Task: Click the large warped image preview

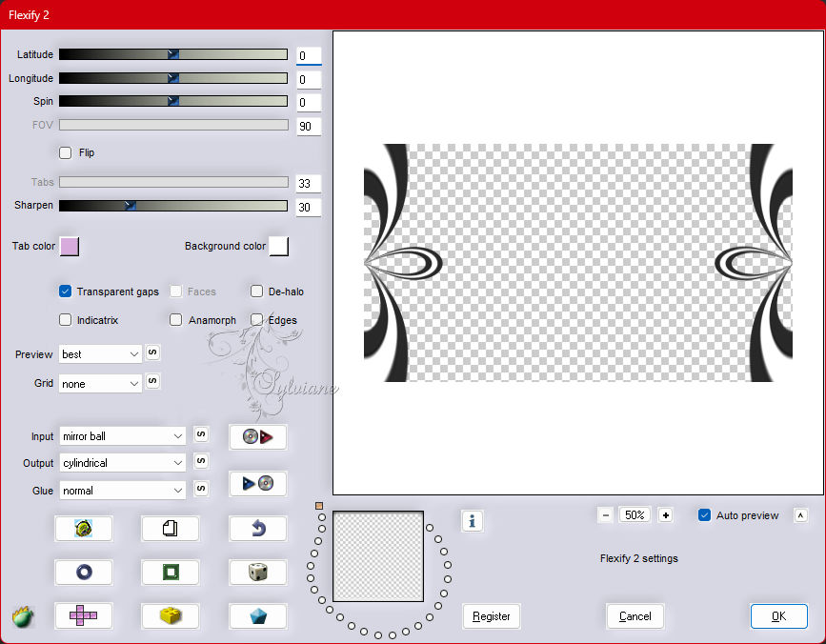Action: pos(578,263)
